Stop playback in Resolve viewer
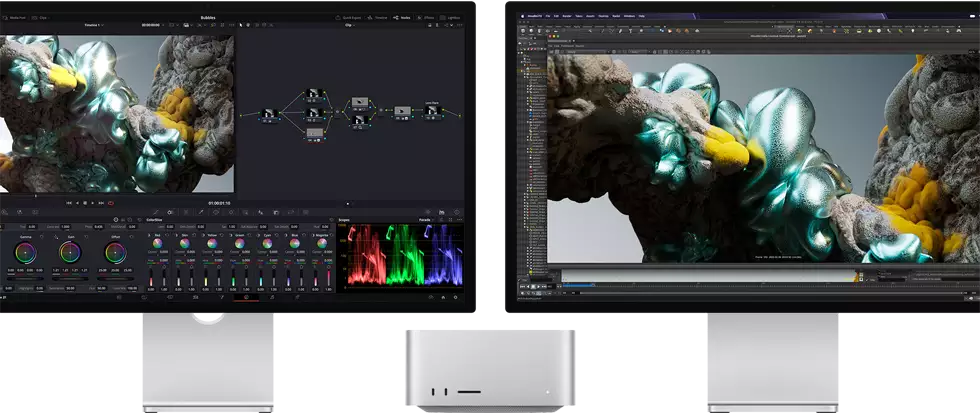Screen dimensions: 980x414 pos(85,203)
